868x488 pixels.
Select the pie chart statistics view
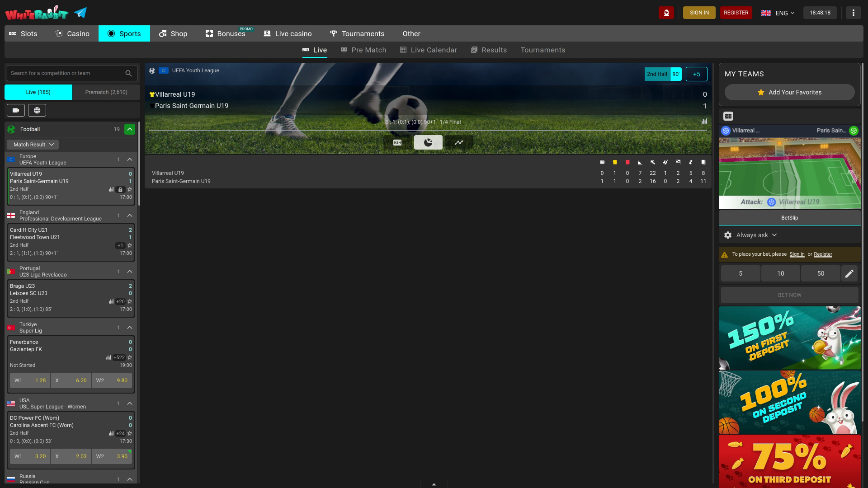pos(428,142)
